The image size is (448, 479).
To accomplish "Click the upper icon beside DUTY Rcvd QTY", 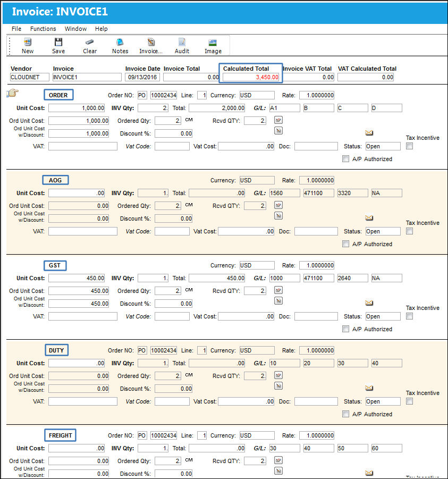I will [278, 375].
